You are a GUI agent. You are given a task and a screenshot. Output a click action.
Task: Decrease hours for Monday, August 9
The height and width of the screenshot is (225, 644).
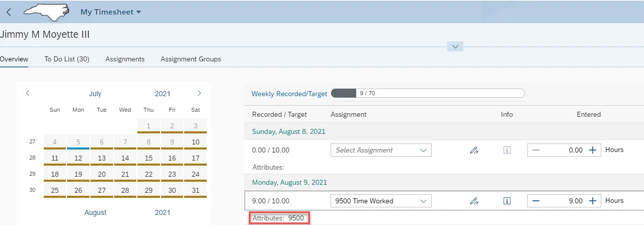coord(536,201)
